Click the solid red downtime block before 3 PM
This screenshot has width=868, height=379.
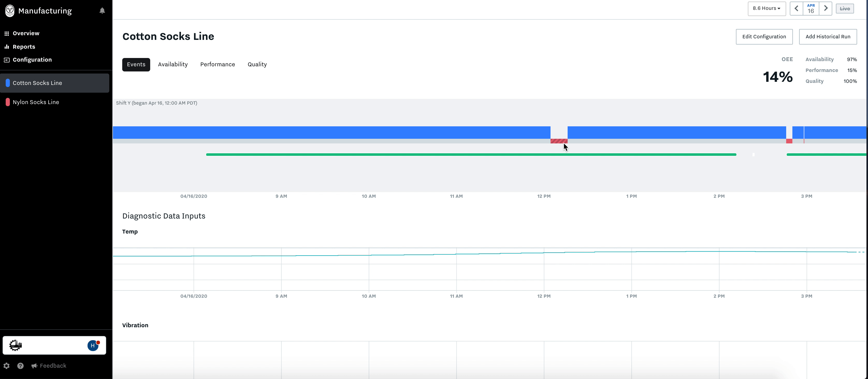point(789,141)
